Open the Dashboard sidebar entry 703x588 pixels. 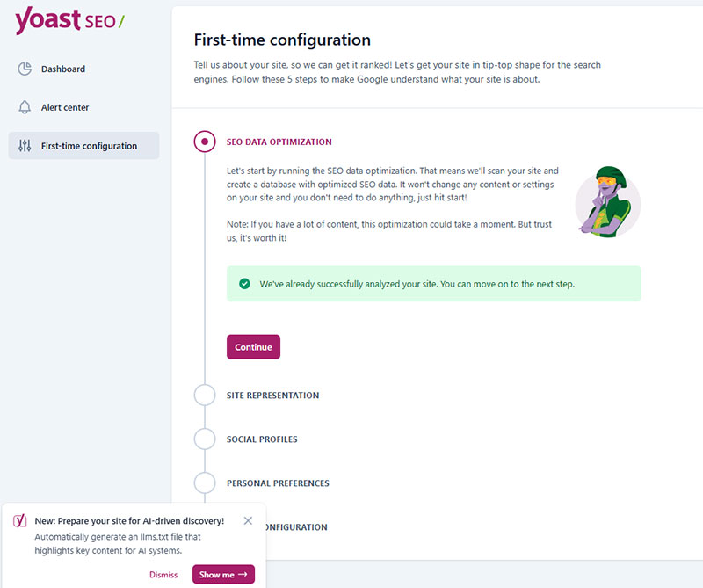[x=62, y=69]
